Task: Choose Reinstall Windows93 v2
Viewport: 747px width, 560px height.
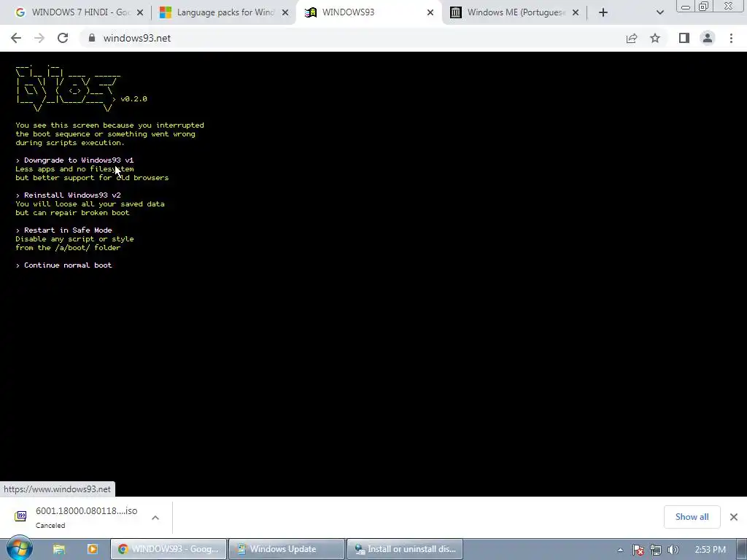Action: click(68, 195)
